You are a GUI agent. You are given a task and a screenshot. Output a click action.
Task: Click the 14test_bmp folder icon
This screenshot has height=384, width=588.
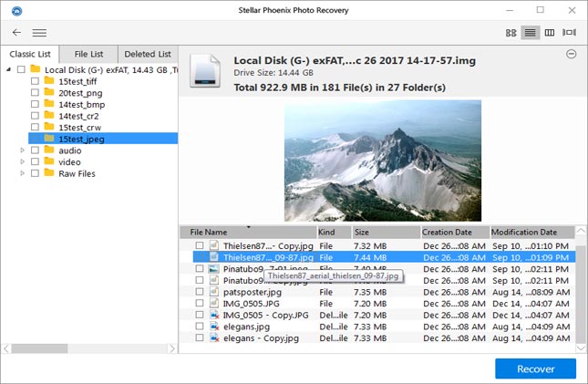coord(49,104)
